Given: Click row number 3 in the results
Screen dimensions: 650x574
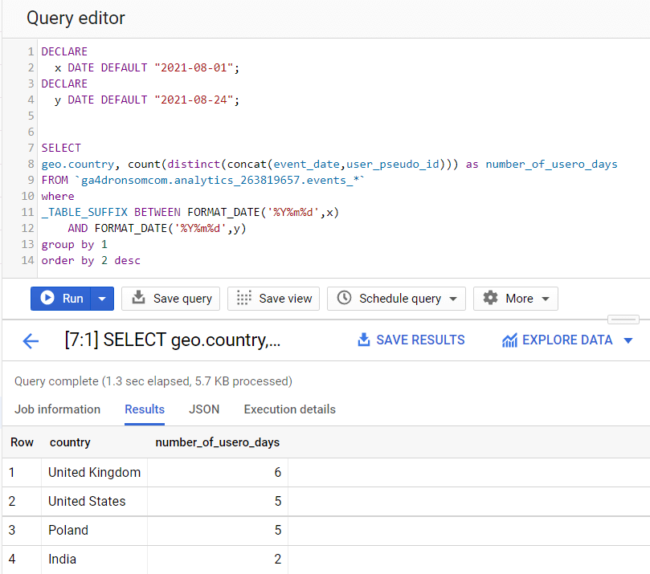Looking at the screenshot, I should point(12,530).
